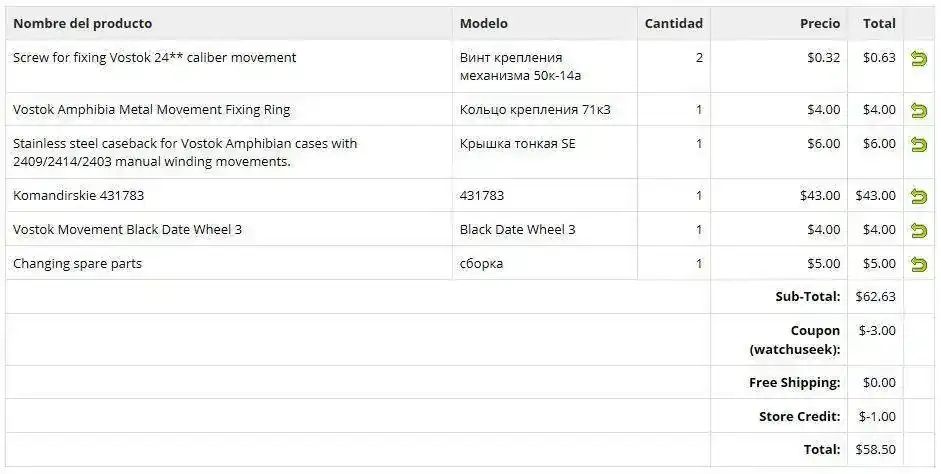The height and width of the screenshot is (474, 941).
Task: Click the Modelo column header
Action: point(483,23)
